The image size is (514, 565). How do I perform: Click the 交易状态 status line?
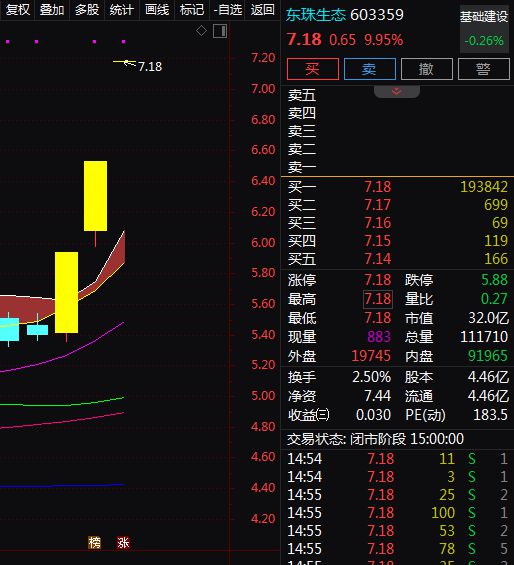(376, 439)
